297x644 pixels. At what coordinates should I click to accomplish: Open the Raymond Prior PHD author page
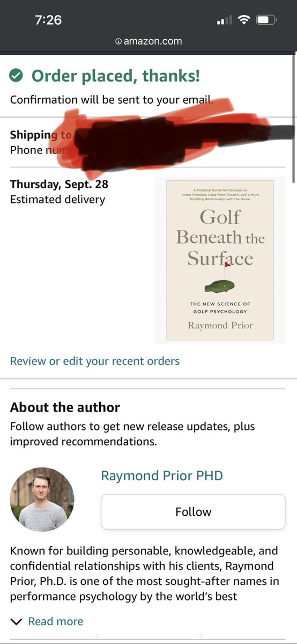coord(161,475)
